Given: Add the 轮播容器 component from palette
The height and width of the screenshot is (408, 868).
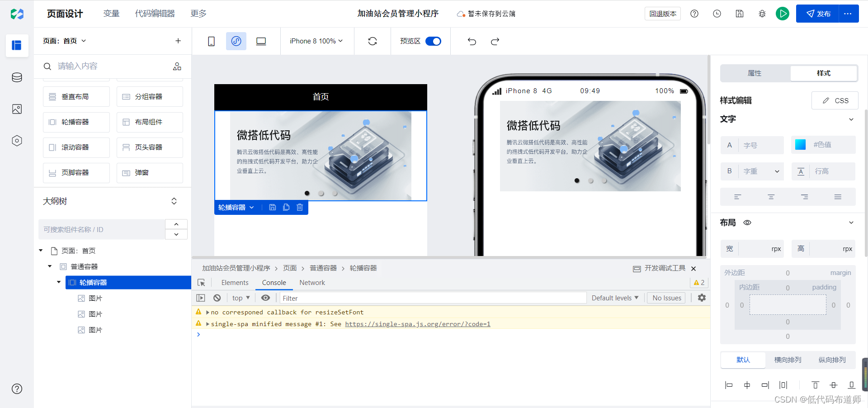Looking at the screenshot, I should pos(76,122).
